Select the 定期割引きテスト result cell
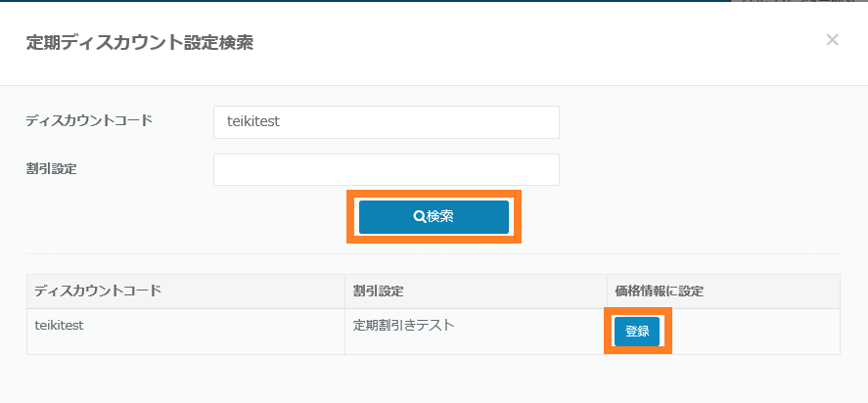 tap(403, 326)
